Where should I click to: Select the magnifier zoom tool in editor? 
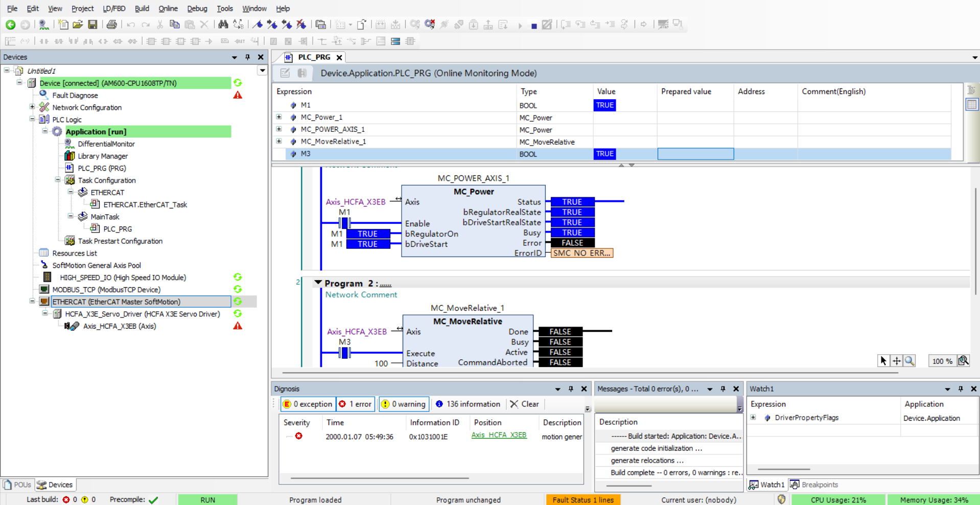click(909, 361)
